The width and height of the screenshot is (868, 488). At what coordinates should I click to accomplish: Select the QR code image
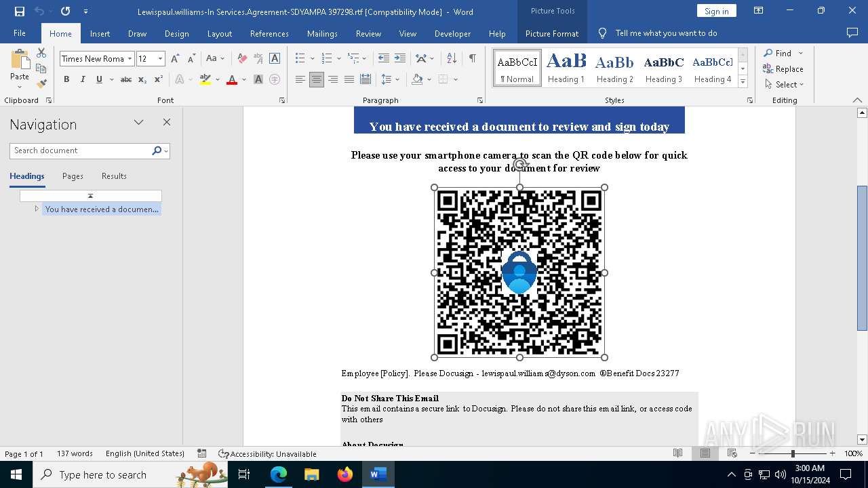click(x=519, y=272)
